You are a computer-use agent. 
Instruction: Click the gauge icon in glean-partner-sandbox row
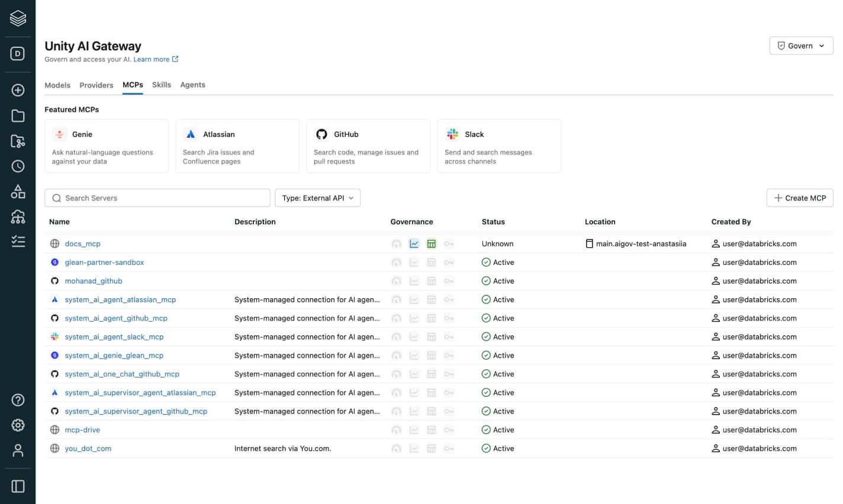pyautogui.click(x=397, y=263)
